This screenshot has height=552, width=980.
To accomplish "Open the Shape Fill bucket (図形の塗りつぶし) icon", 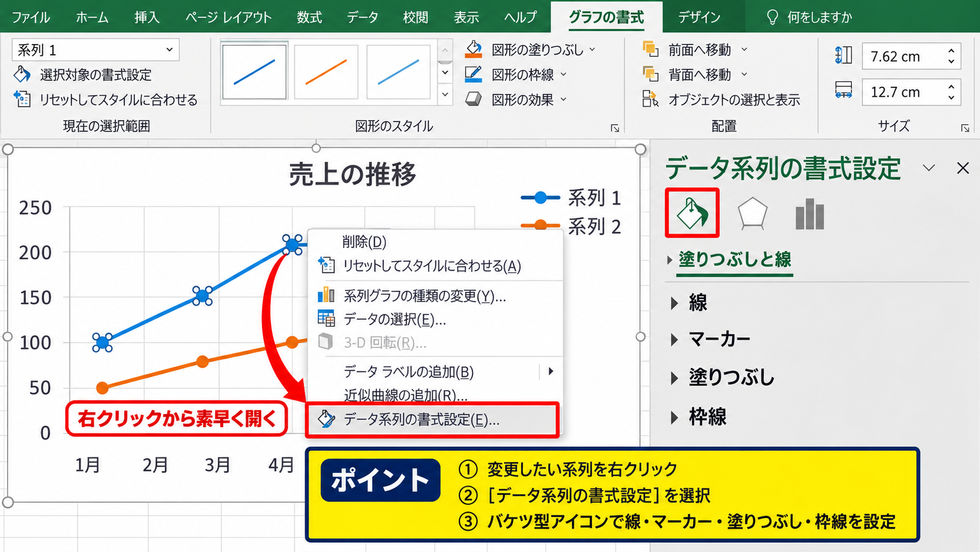I will pos(474,49).
